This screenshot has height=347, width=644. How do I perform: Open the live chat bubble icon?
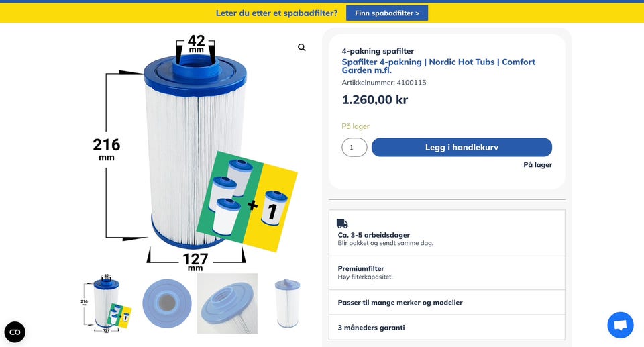click(620, 325)
